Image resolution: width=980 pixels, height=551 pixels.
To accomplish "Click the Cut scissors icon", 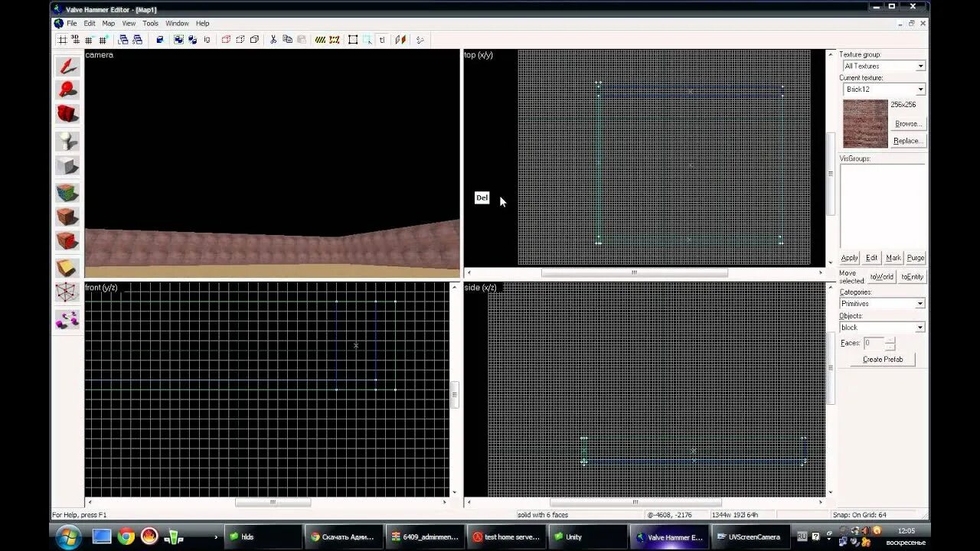I will [x=273, y=40].
